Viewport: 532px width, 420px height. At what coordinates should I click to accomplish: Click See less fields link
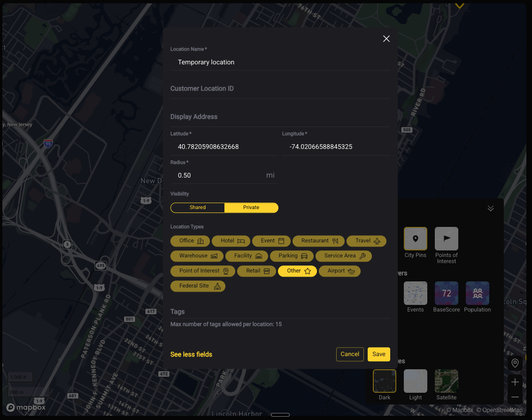point(191,355)
